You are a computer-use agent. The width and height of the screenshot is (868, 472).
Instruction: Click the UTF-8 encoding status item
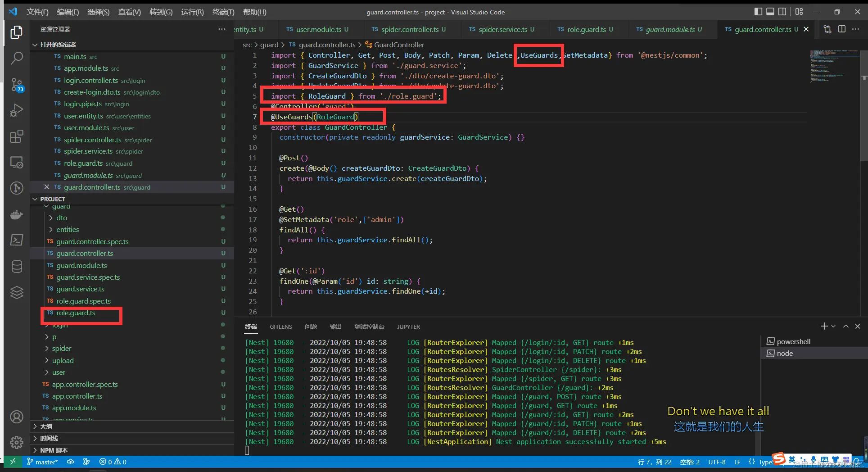(x=716, y=462)
